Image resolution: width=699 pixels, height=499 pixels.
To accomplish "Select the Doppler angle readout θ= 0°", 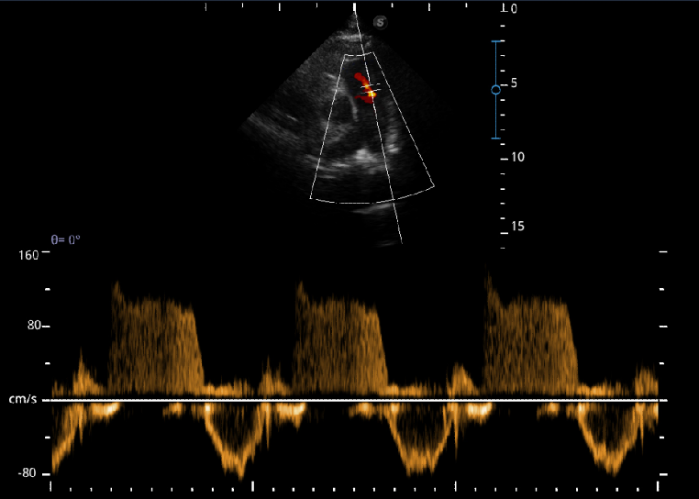I will (66, 240).
